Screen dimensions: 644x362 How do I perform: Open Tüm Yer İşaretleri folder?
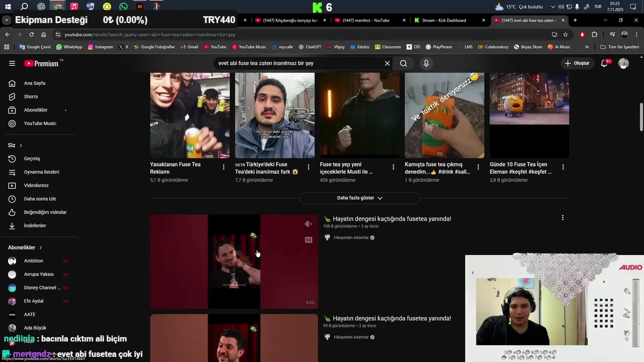click(x=619, y=47)
